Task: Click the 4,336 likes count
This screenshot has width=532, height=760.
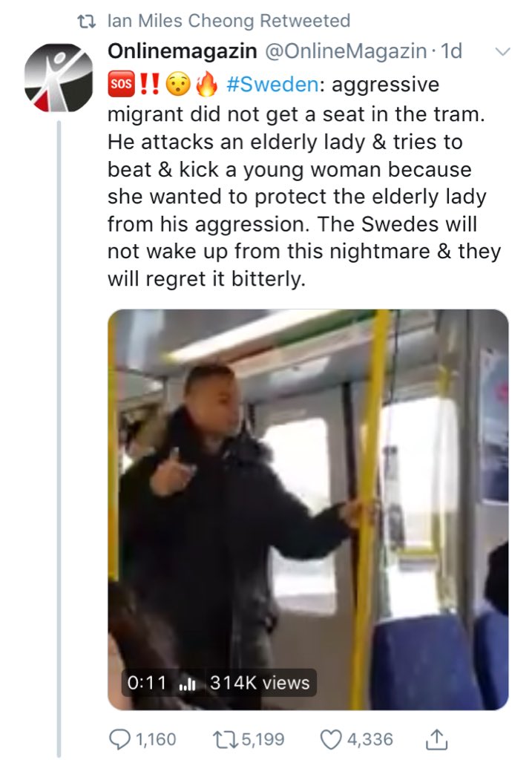Action: (370, 740)
